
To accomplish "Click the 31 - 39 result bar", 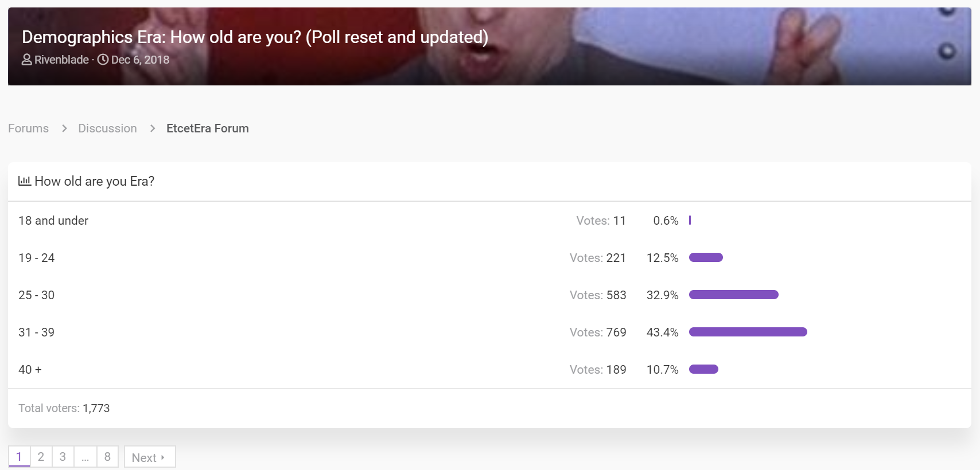I will 748,332.
